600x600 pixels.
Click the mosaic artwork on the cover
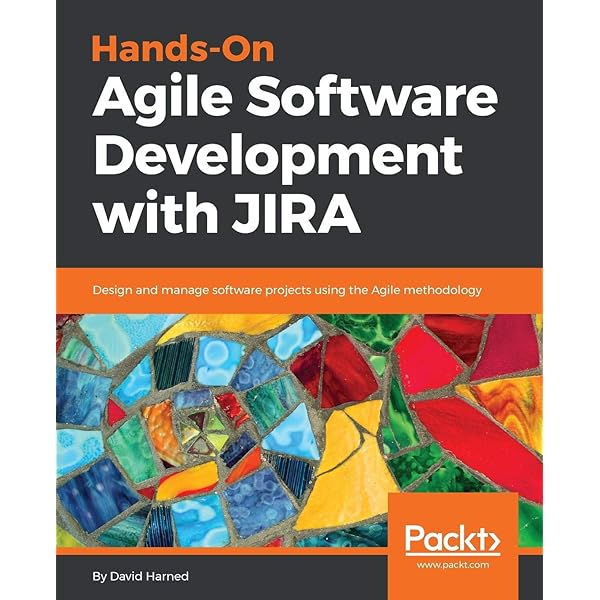click(x=299, y=430)
